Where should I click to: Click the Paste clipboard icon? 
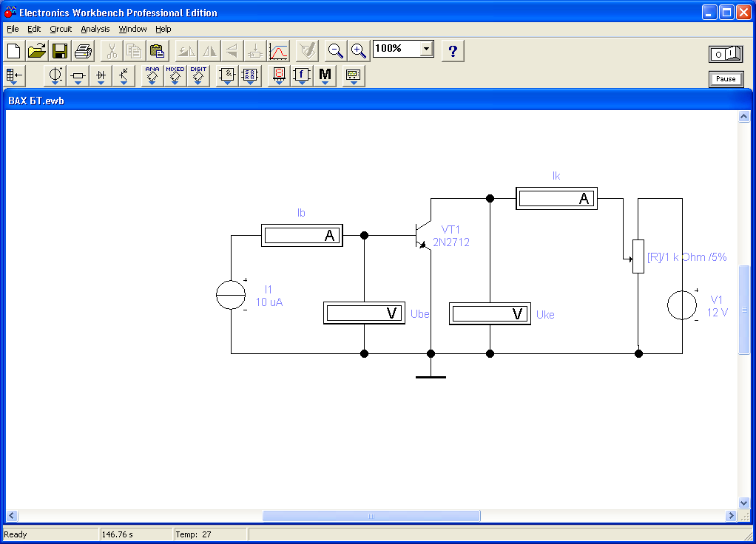click(x=157, y=51)
